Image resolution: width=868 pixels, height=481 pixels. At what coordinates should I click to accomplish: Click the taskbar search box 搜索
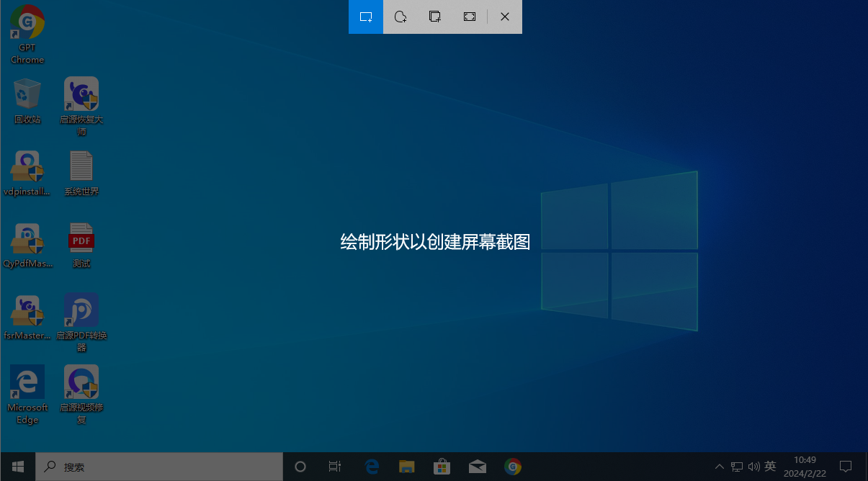159,467
